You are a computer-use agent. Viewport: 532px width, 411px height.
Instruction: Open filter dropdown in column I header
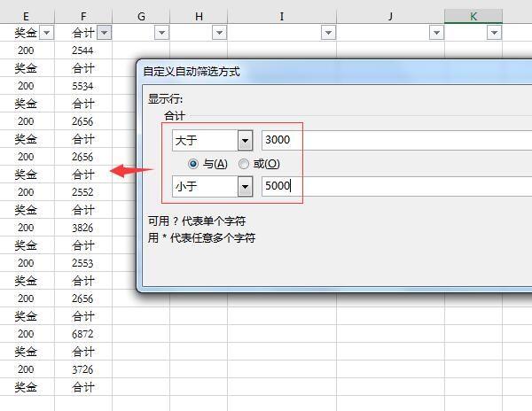click(328, 33)
